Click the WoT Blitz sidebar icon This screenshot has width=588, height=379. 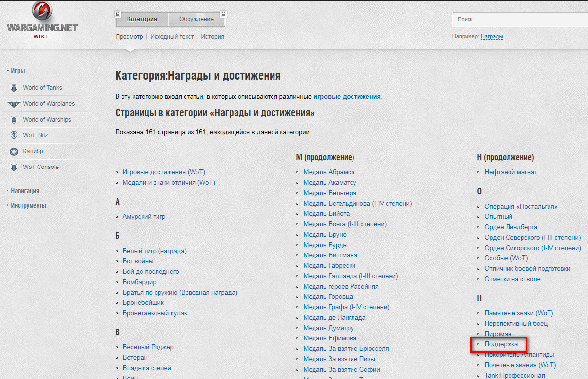[x=13, y=135]
